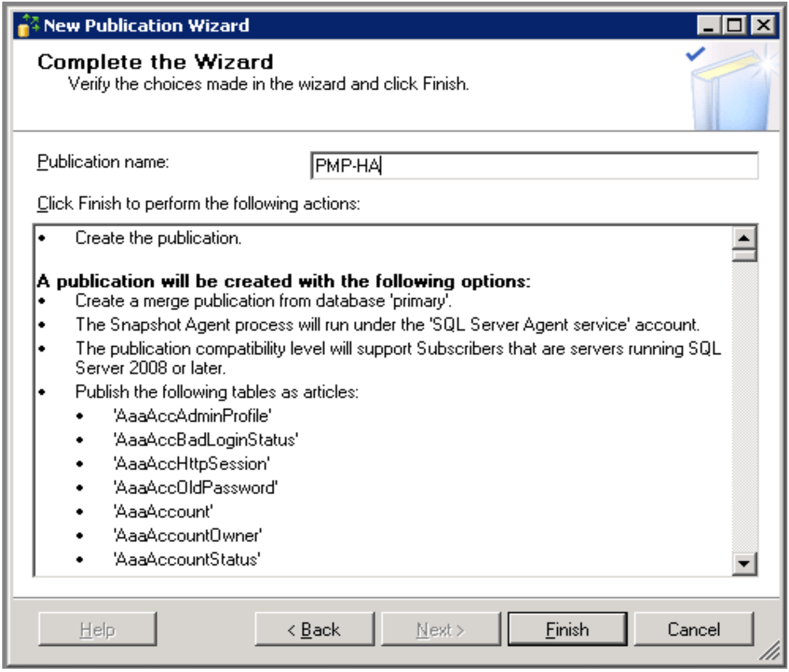Image resolution: width=789 pixels, height=672 pixels.
Task: Select 'AaaAccountStatus' article entry
Action: pyautogui.click(x=187, y=560)
